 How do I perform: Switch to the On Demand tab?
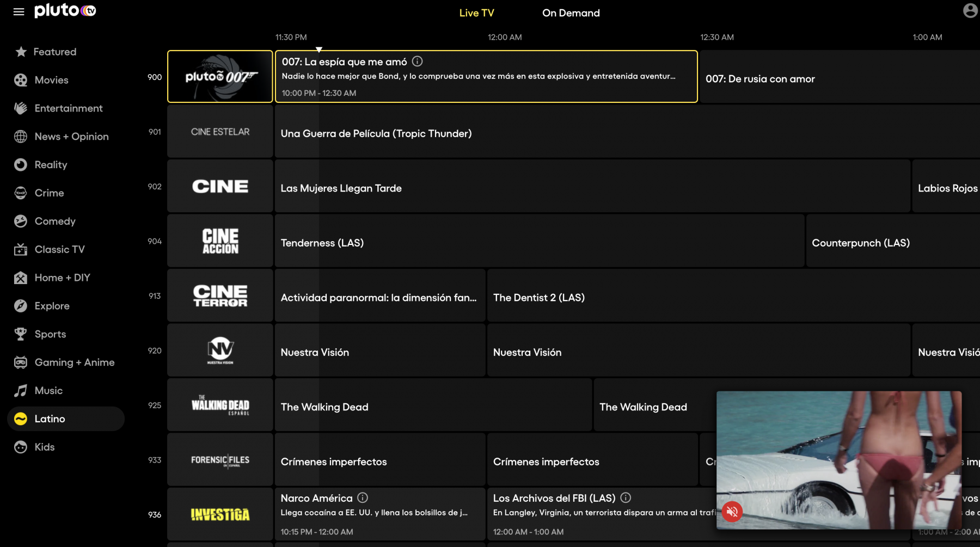click(571, 13)
